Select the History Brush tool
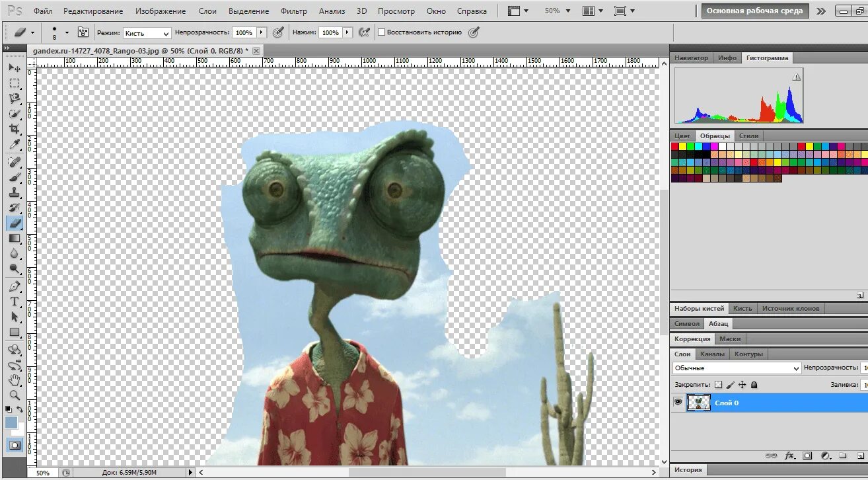This screenshot has width=868, height=480. [15, 208]
